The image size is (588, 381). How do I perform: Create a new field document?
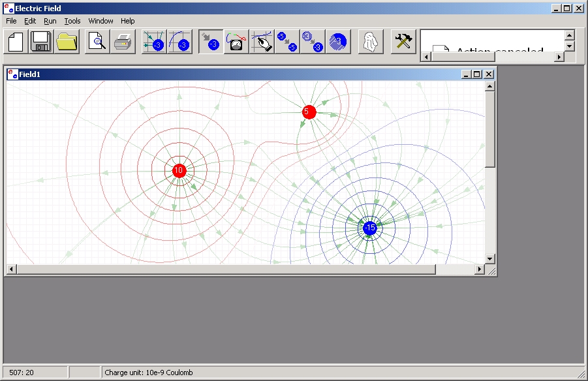click(14, 41)
